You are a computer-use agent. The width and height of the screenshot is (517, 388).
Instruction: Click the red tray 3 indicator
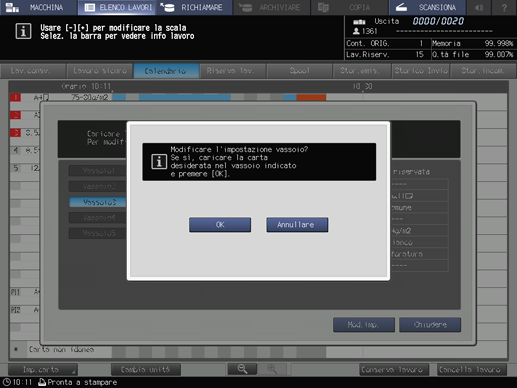15,133
